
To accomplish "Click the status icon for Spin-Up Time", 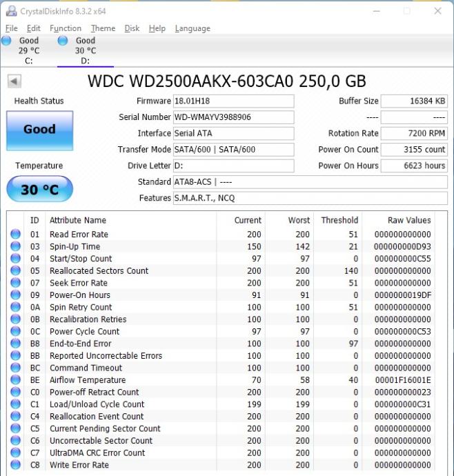I will click(x=15, y=246).
